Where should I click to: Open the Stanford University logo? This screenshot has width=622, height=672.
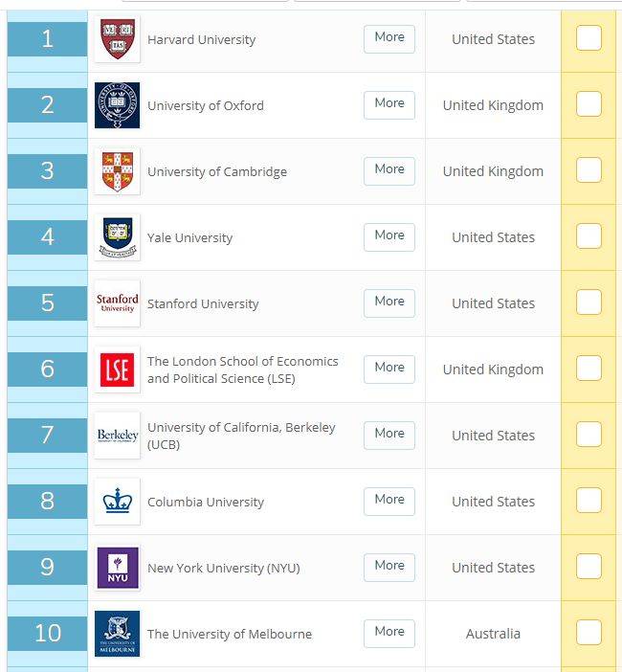point(117,303)
